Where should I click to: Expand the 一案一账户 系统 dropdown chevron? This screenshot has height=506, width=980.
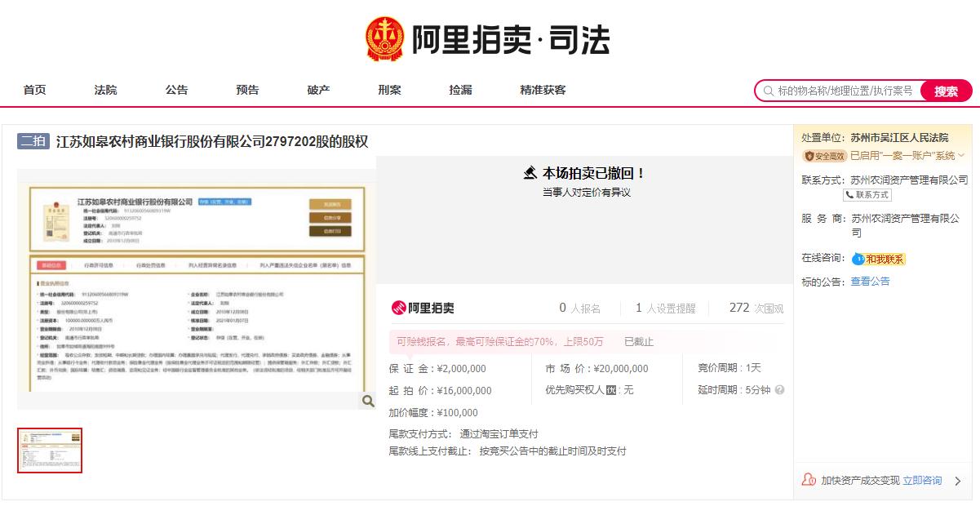(961, 155)
